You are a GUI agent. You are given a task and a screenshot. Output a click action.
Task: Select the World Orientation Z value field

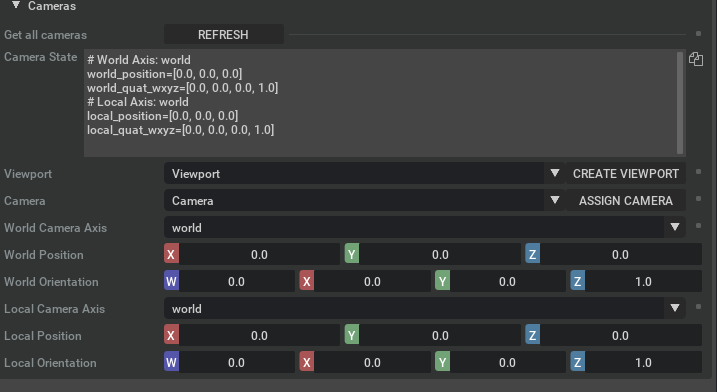coord(643,281)
